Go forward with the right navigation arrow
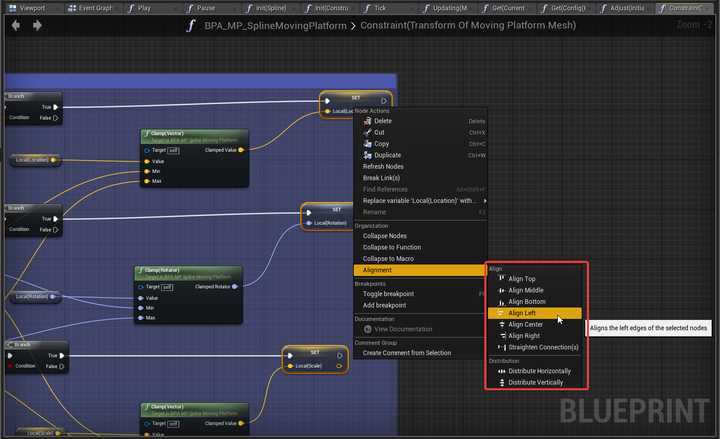The height and width of the screenshot is (439, 720). click(37, 25)
